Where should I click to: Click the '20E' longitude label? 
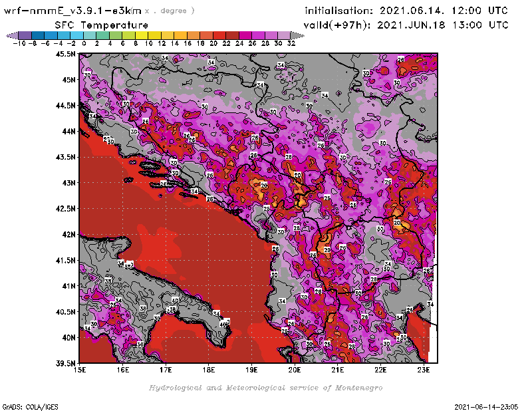tap(295, 370)
